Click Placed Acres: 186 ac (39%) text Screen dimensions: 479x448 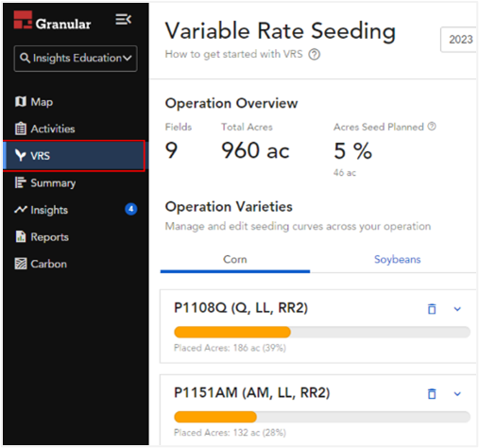[230, 348]
